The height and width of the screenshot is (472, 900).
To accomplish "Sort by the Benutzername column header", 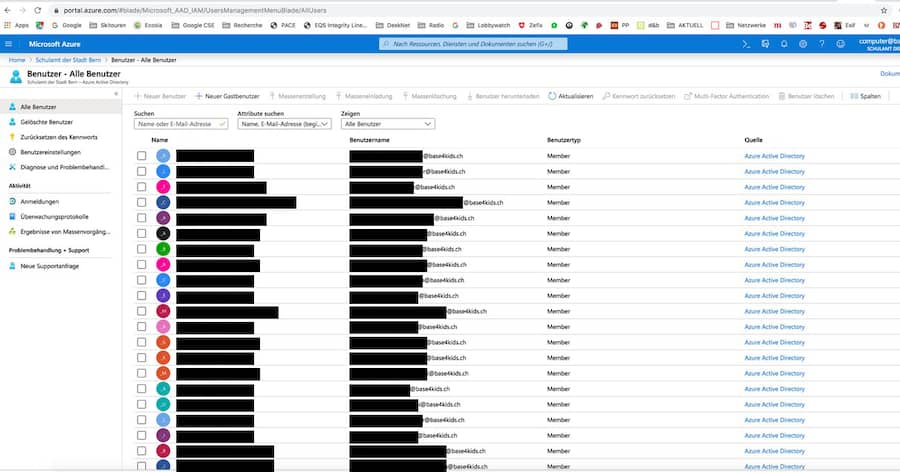I will pyautogui.click(x=370, y=140).
